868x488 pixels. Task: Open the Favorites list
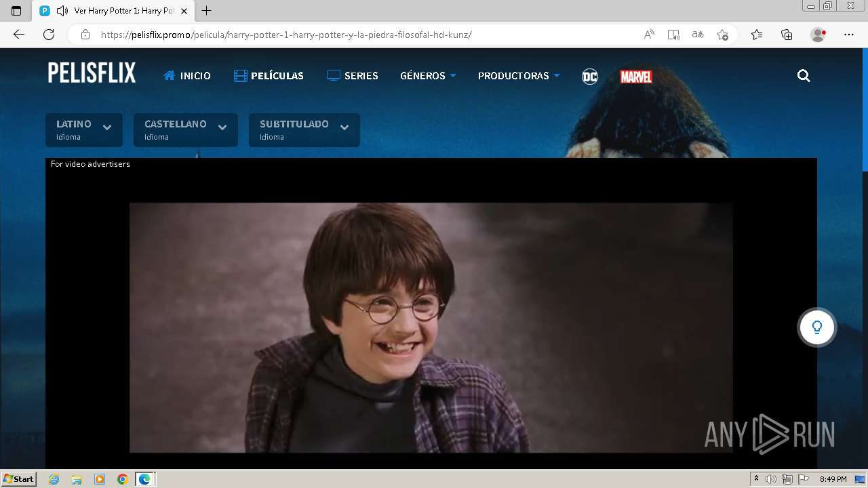(x=757, y=35)
